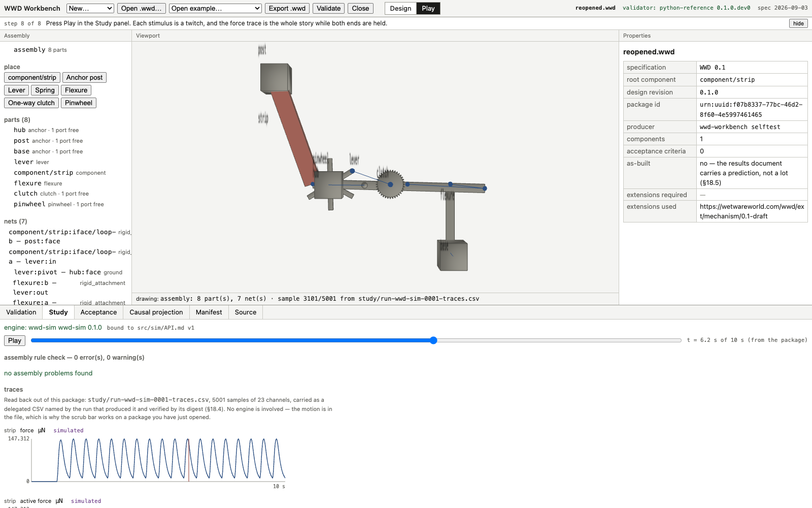Switch to Play mode toggle

(x=428, y=8)
